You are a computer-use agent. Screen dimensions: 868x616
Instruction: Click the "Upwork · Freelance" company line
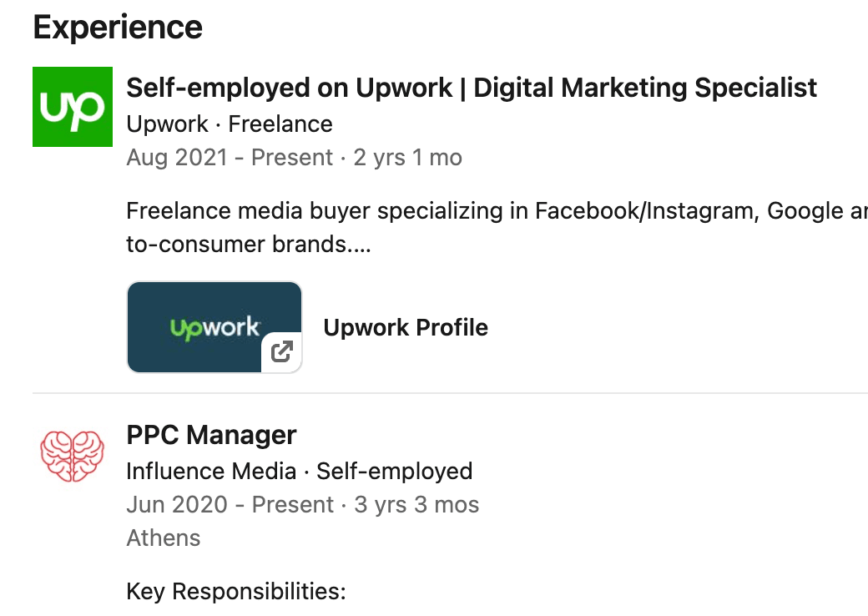[230, 124]
